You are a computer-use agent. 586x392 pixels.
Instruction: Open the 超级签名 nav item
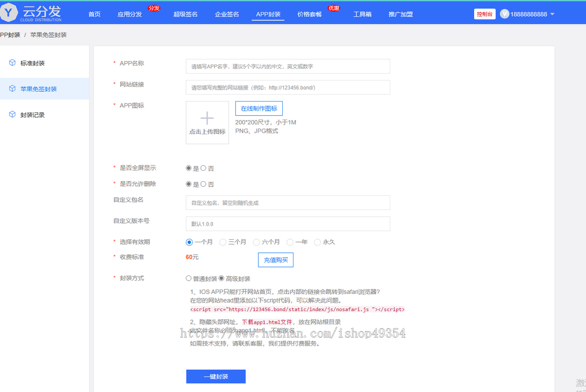pos(186,14)
